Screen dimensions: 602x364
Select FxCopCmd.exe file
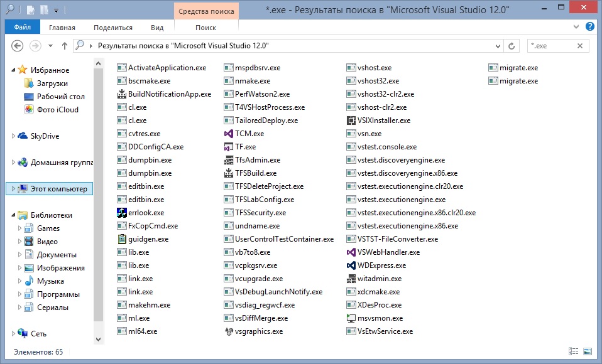148,226
